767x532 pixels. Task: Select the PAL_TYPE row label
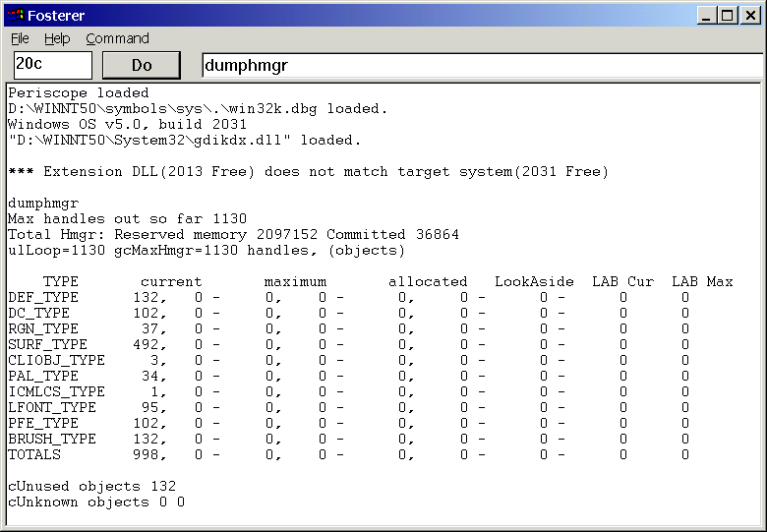coord(43,376)
